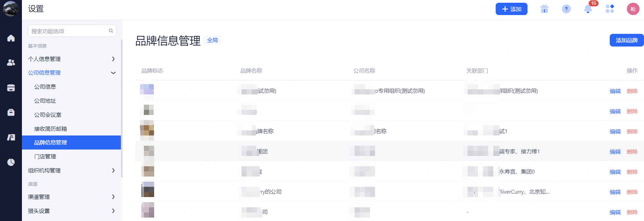Click the pie chart reports icon
644x221 pixels.
click(x=11, y=162)
